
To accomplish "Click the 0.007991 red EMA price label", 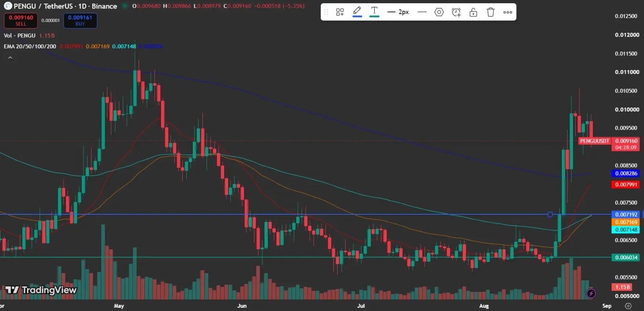I will (626, 185).
